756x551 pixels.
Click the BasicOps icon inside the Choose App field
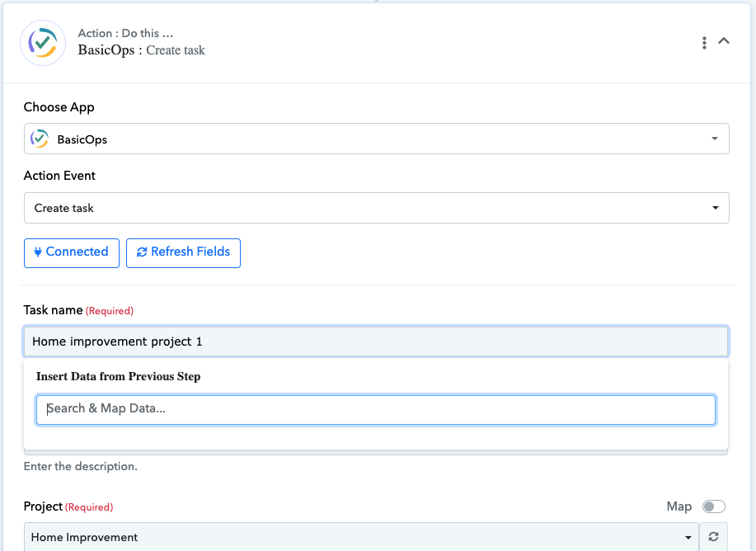pos(39,138)
